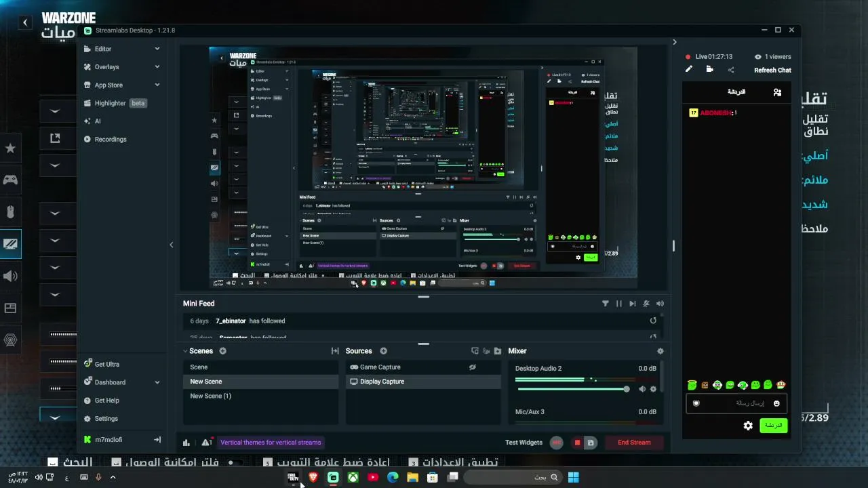
Task: Click Refresh Chat
Action: click(772, 70)
